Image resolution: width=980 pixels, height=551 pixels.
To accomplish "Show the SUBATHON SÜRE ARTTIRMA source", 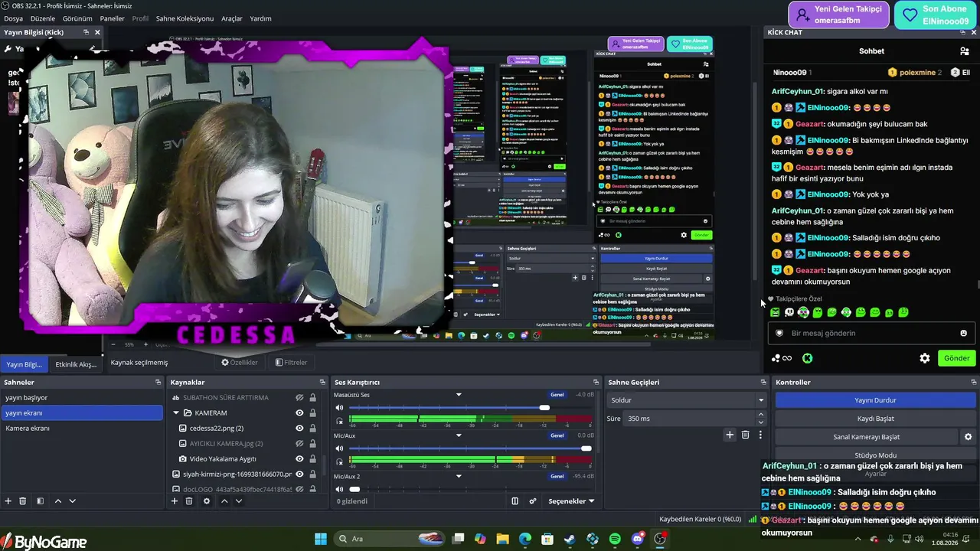I will pyautogui.click(x=300, y=398).
